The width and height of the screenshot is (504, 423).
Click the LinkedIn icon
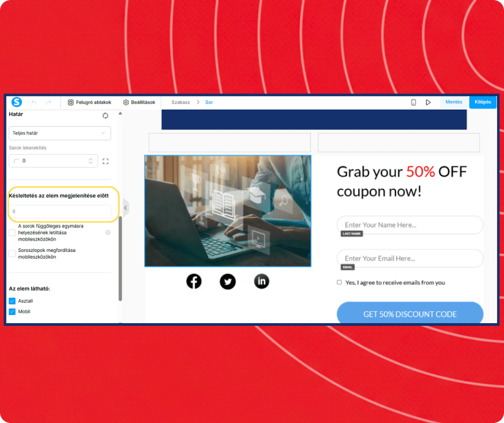262,281
